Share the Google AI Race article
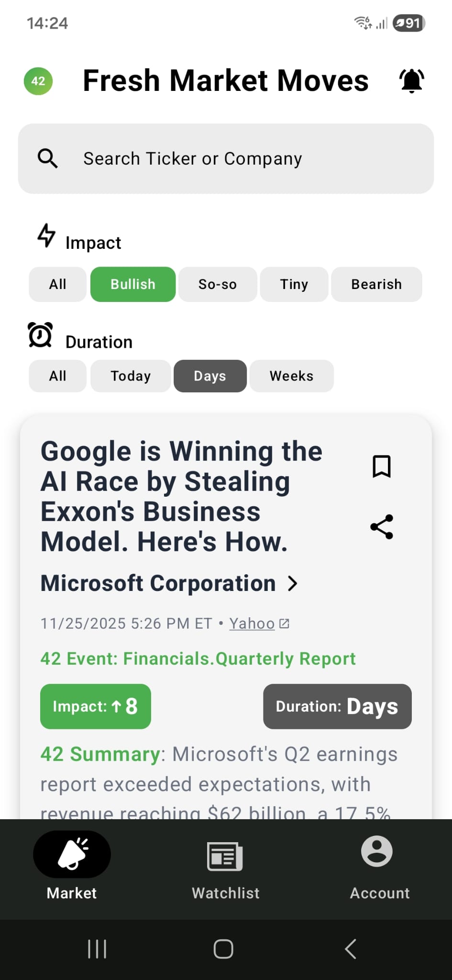The width and height of the screenshot is (452, 980). (382, 527)
